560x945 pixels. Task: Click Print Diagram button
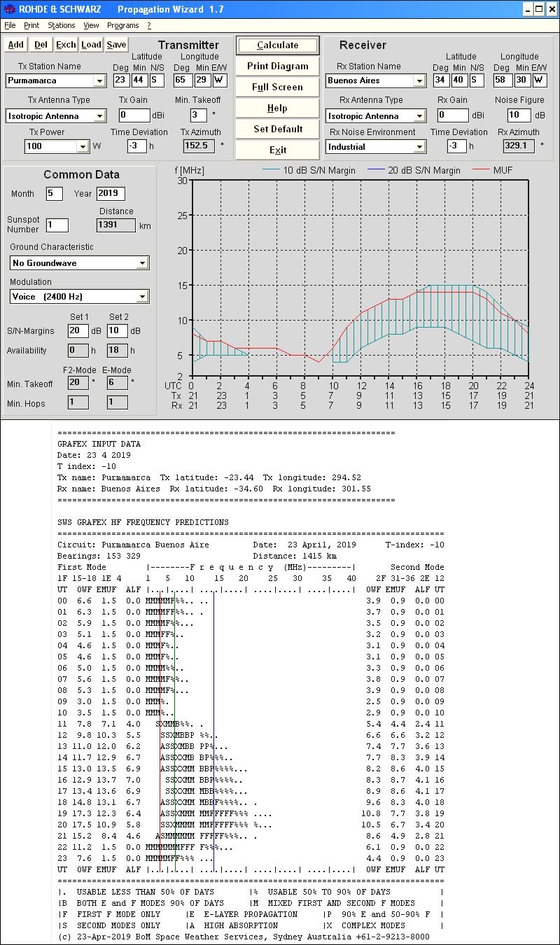pos(277,66)
